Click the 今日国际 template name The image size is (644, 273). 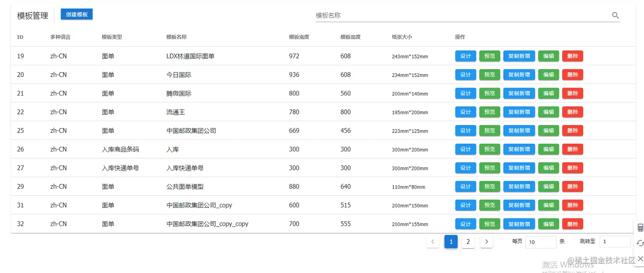click(x=179, y=75)
